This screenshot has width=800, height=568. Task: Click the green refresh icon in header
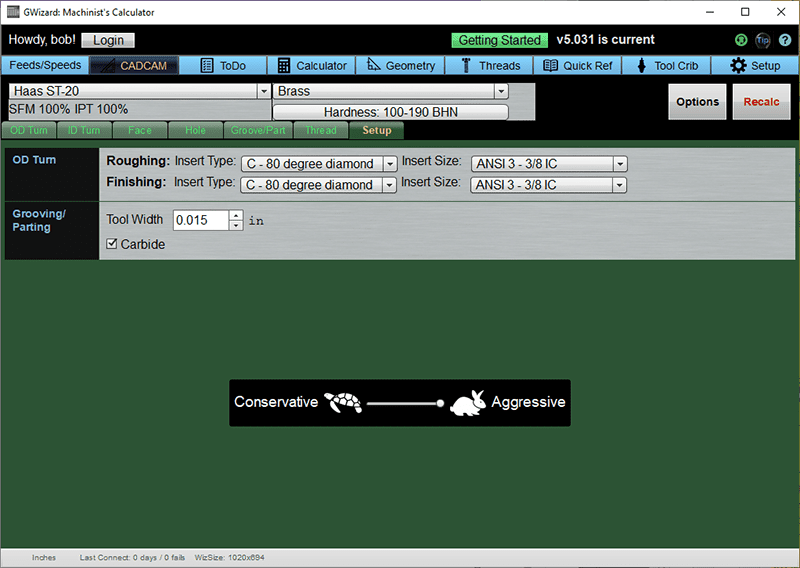pos(741,40)
